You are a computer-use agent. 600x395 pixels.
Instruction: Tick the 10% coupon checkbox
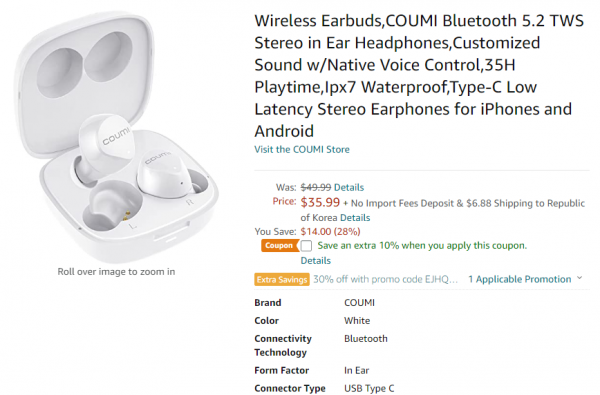pyautogui.click(x=306, y=246)
